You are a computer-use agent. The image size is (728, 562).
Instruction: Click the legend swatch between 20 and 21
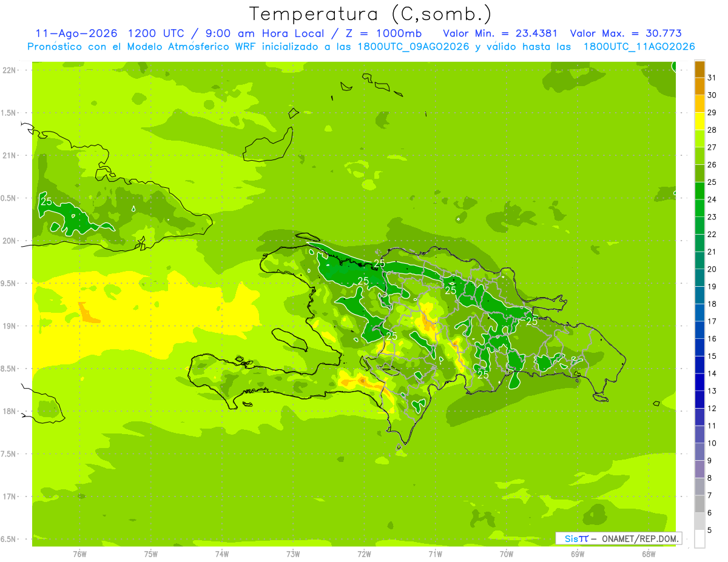[x=699, y=261]
